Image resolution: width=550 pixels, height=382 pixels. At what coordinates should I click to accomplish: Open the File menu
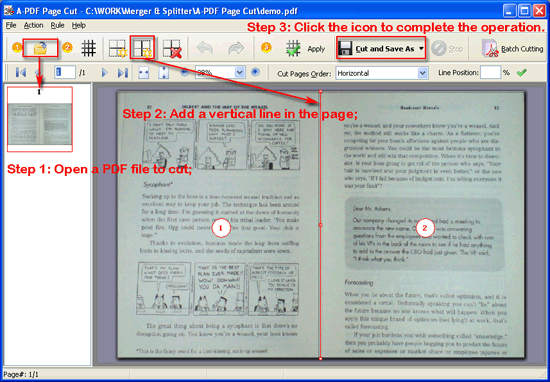(11, 26)
